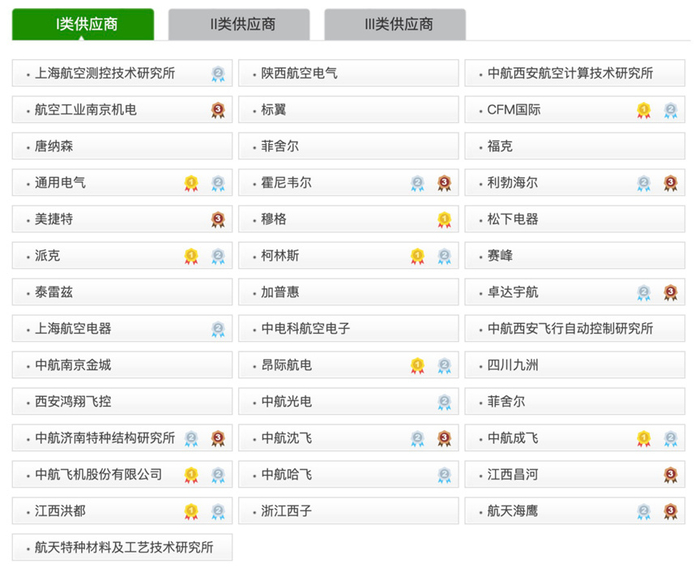Open the III类供应商 tab
700x580 pixels.
tap(394, 24)
